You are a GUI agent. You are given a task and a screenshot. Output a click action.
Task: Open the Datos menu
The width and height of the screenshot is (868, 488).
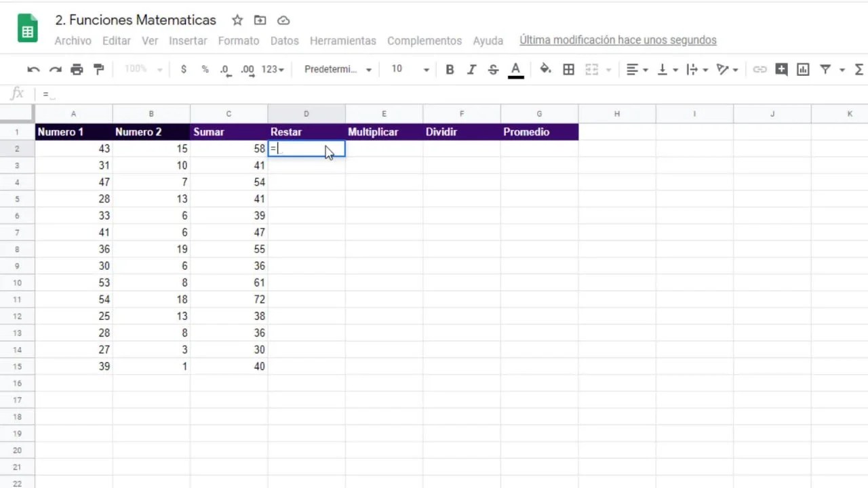[x=284, y=41]
